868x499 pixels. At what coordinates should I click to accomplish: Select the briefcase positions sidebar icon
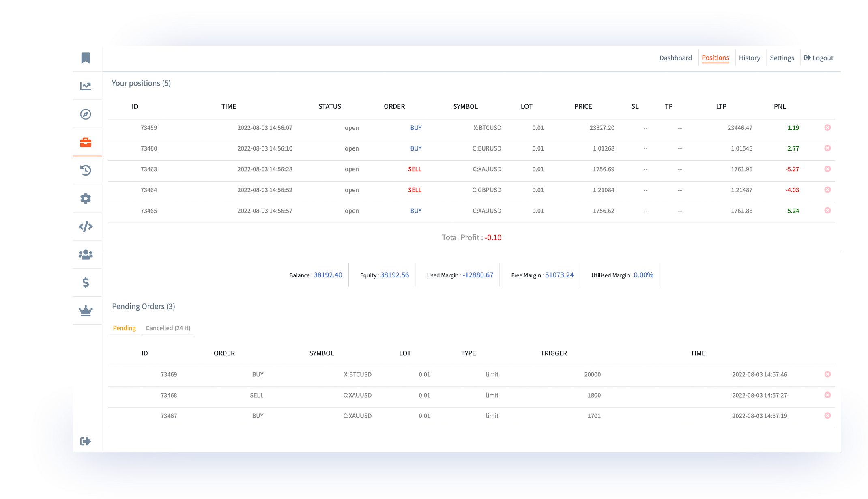pyautogui.click(x=86, y=142)
